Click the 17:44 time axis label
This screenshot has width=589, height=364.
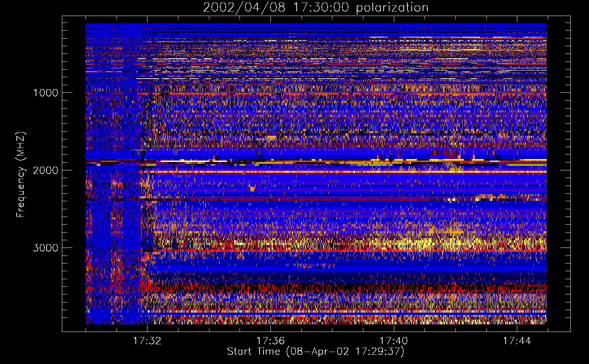[517, 341]
